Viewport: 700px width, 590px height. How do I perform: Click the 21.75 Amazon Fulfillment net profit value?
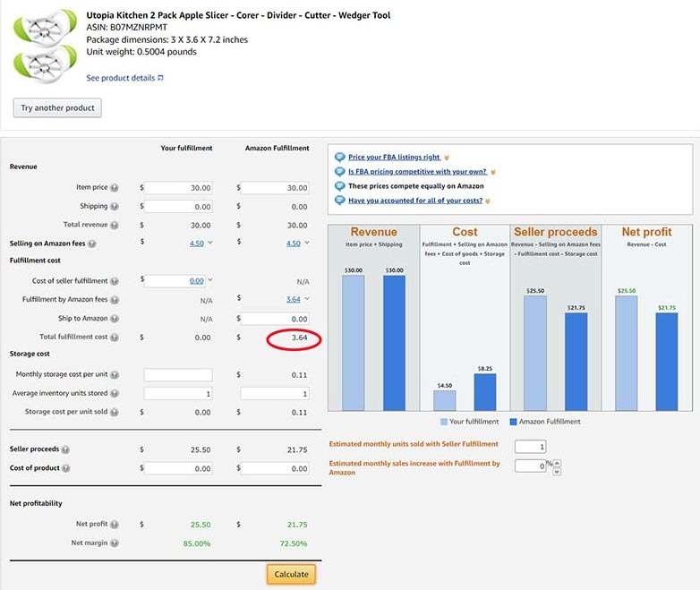[297, 525]
